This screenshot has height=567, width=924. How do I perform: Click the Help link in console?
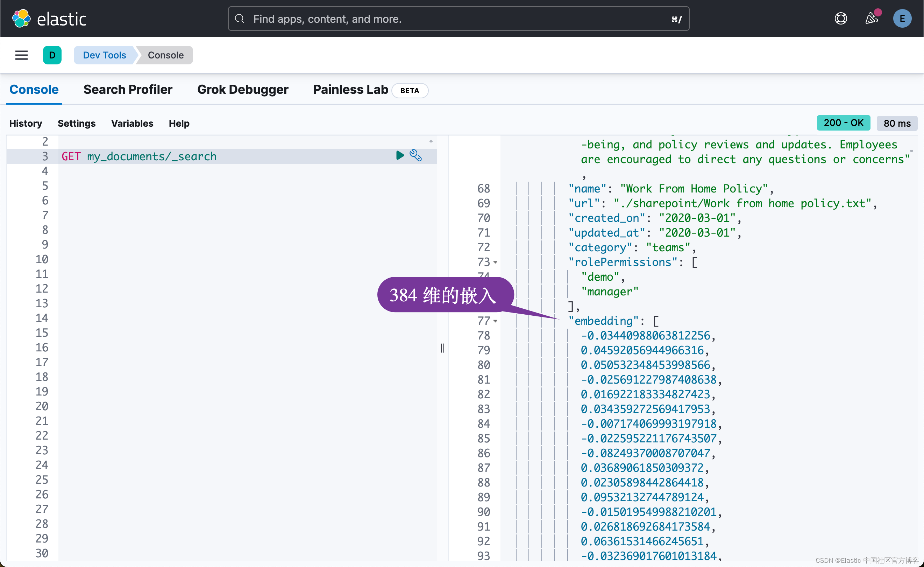tap(179, 124)
